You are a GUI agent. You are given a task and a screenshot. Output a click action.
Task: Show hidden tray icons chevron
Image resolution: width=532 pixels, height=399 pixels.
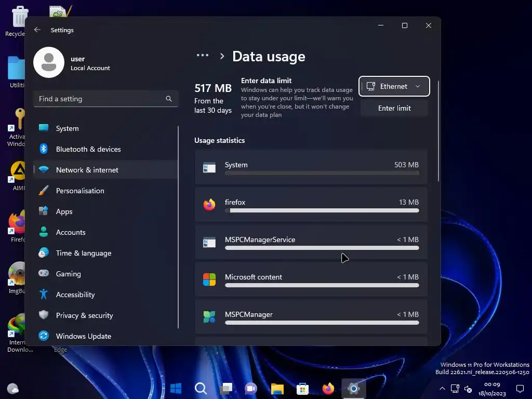point(442,389)
